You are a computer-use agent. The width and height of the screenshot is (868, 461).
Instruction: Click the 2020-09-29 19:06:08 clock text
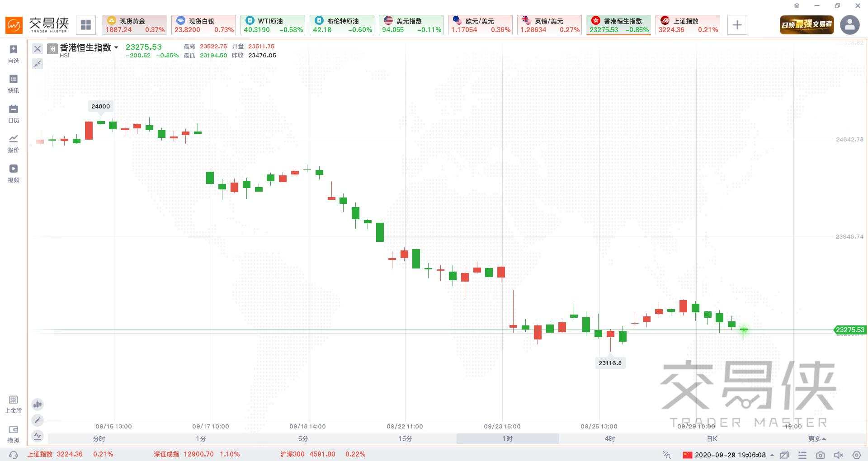(x=730, y=455)
